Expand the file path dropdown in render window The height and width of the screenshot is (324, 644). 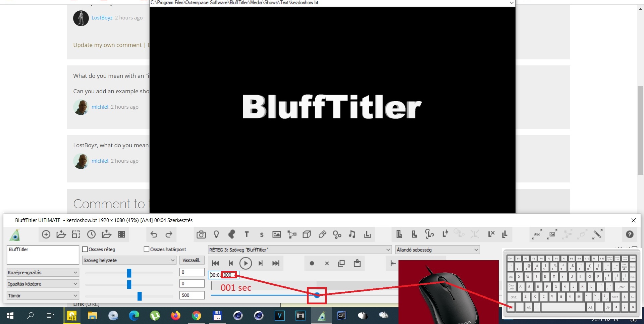point(512,3)
